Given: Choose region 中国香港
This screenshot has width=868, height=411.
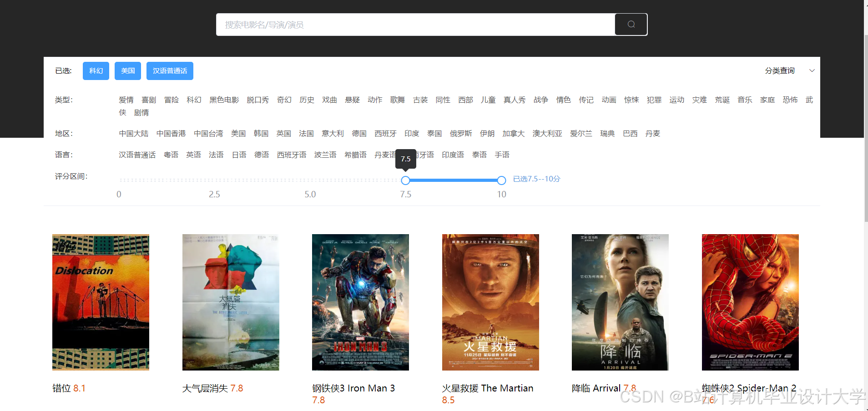Looking at the screenshot, I should tap(171, 134).
